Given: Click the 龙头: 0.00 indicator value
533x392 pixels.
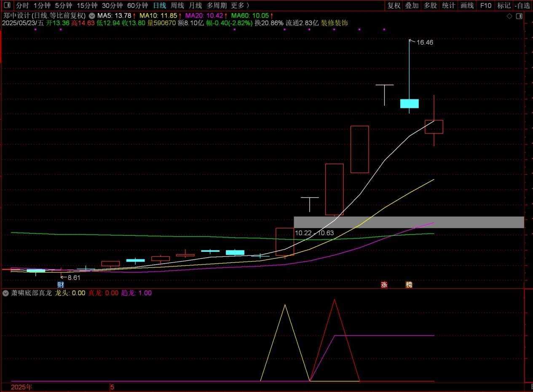Looking at the screenshot, I should [x=70, y=293].
